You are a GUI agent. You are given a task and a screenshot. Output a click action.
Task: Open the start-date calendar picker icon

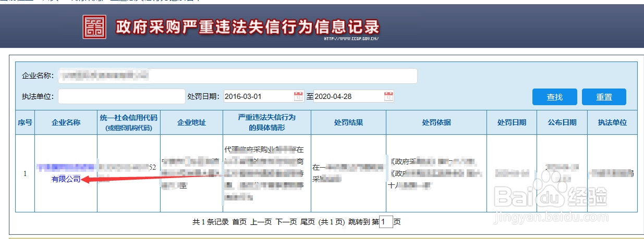(298, 96)
